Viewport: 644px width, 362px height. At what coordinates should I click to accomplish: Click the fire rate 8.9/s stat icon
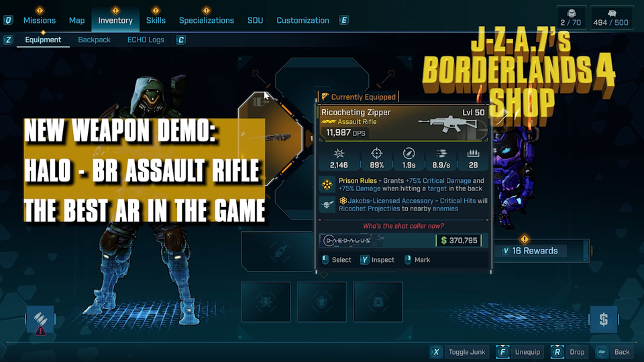pyautogui.click(x=441, y=154)
